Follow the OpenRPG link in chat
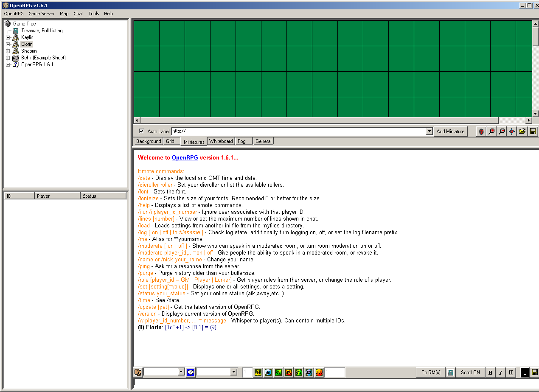 coord(185,158)
